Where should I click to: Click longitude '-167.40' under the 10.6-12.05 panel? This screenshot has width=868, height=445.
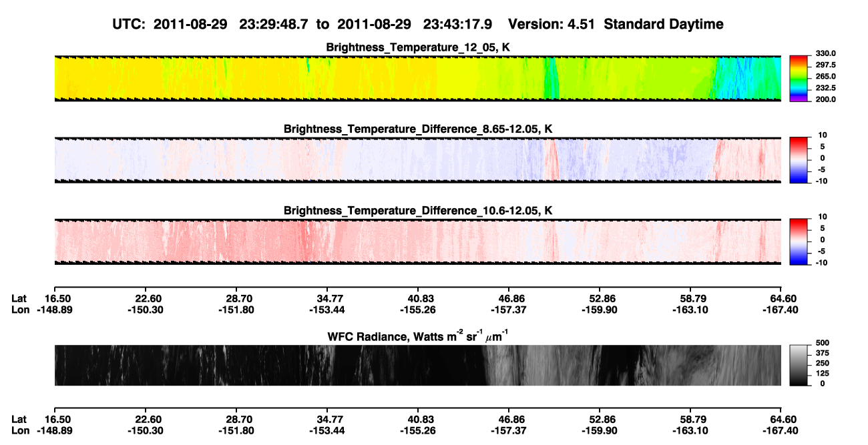click(781, 310)
